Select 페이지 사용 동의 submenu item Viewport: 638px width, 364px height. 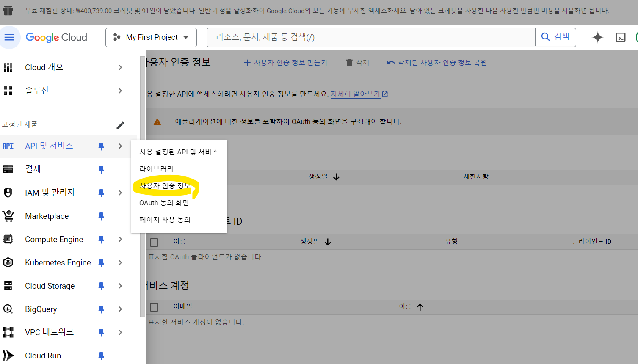179,220
